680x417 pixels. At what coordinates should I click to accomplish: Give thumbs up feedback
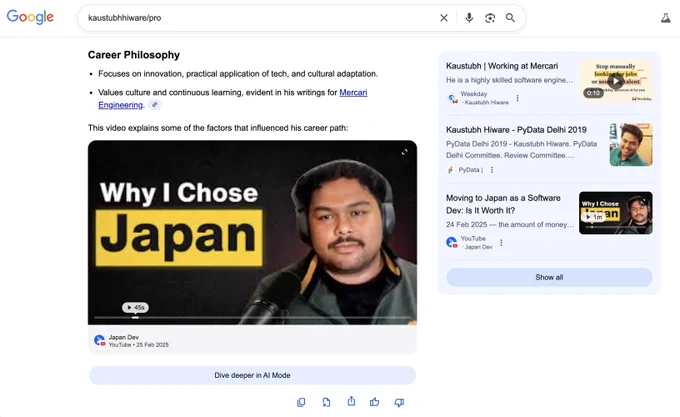click(x=375, y=402)
